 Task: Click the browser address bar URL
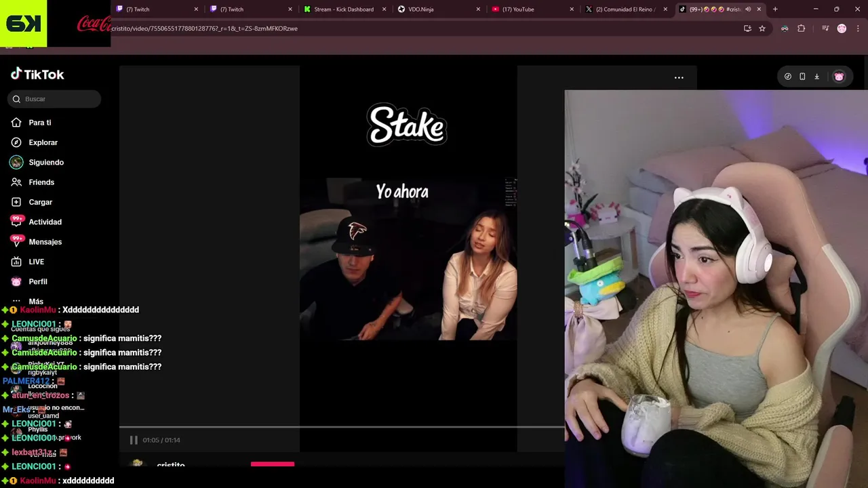coord(204,28)
